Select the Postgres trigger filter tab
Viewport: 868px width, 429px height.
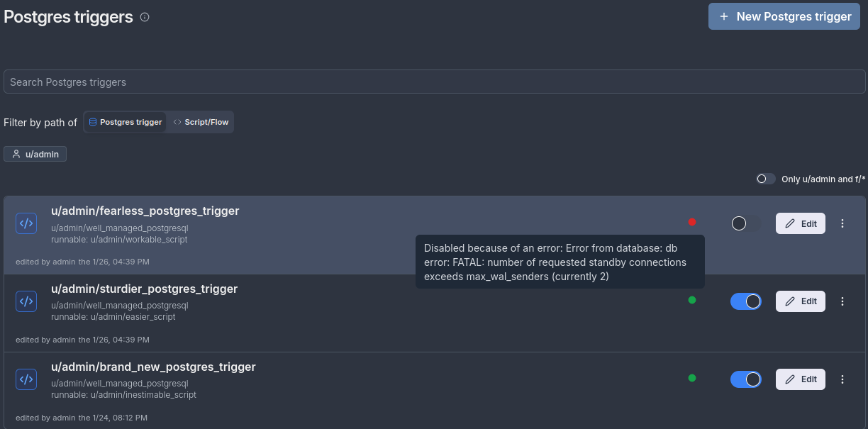click(x=126, y=122)
